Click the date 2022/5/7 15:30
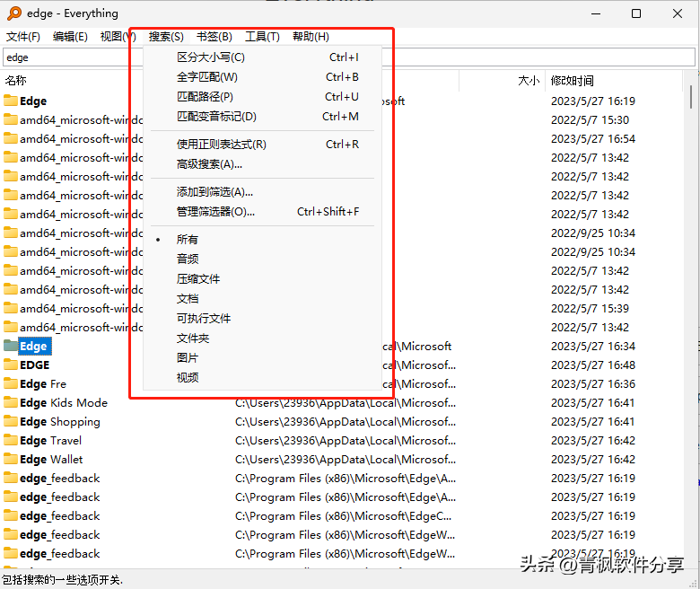Image resolution: width=700 pixels, height=589 pixels. click(x=590, y=119)
